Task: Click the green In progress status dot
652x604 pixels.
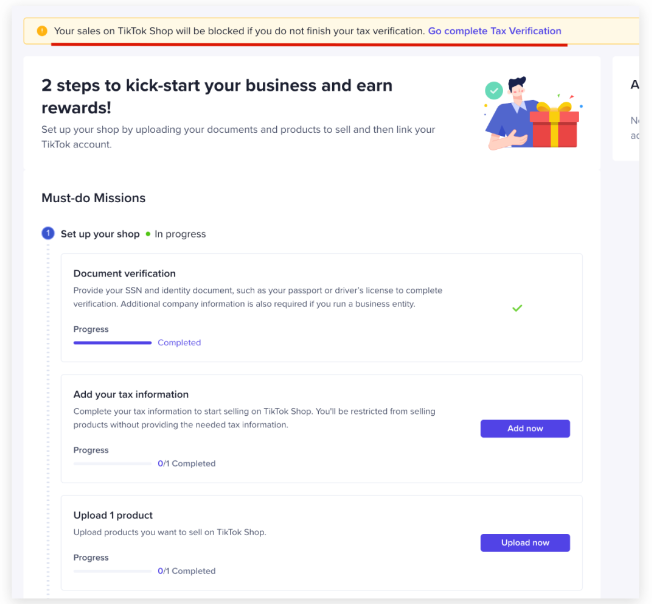Action: [x=148, y=234]
